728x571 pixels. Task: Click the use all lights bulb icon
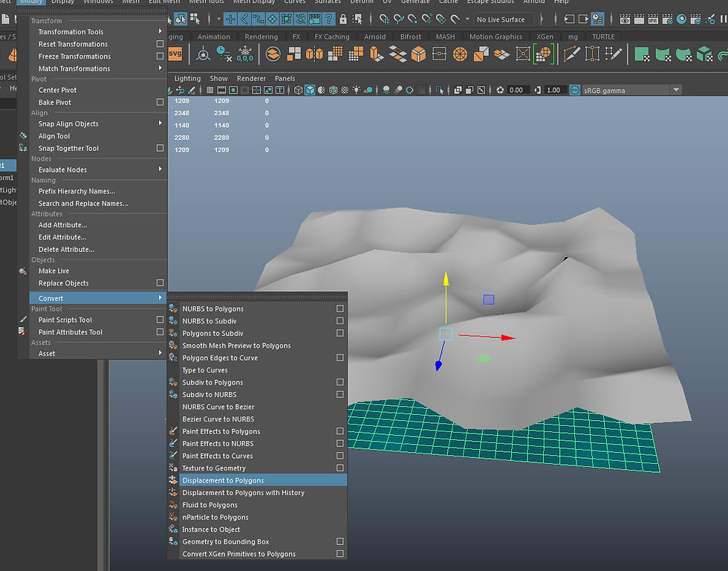356,90
